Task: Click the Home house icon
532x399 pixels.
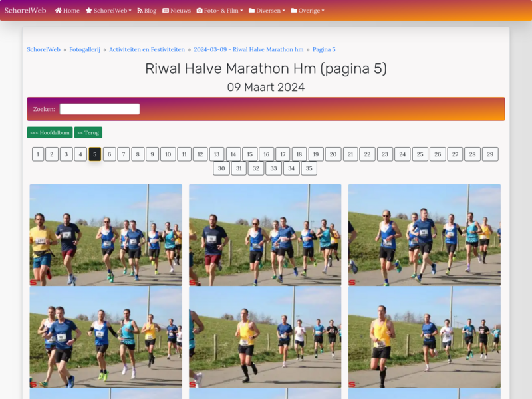Action: pyautogui.click(x=58, y=11)
